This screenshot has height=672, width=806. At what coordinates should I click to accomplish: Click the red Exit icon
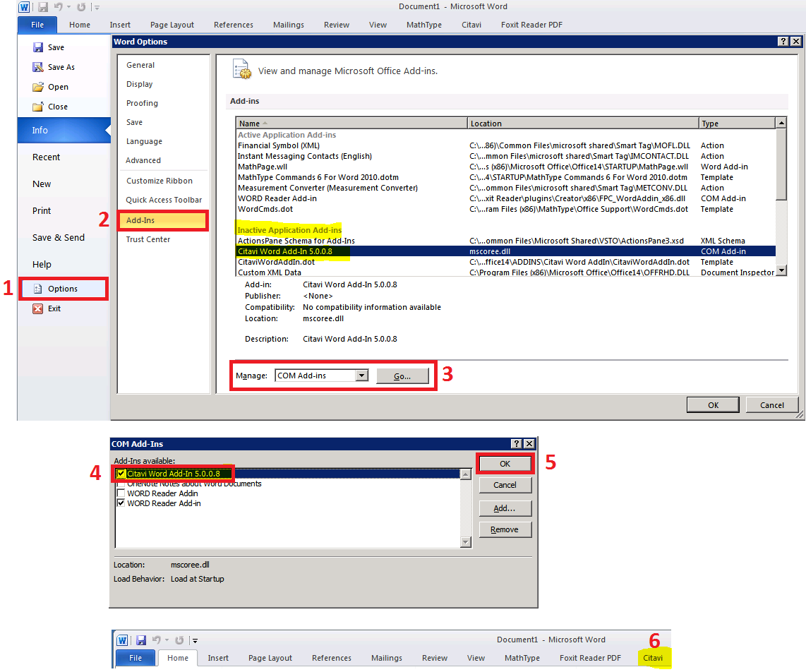(38, 308)
